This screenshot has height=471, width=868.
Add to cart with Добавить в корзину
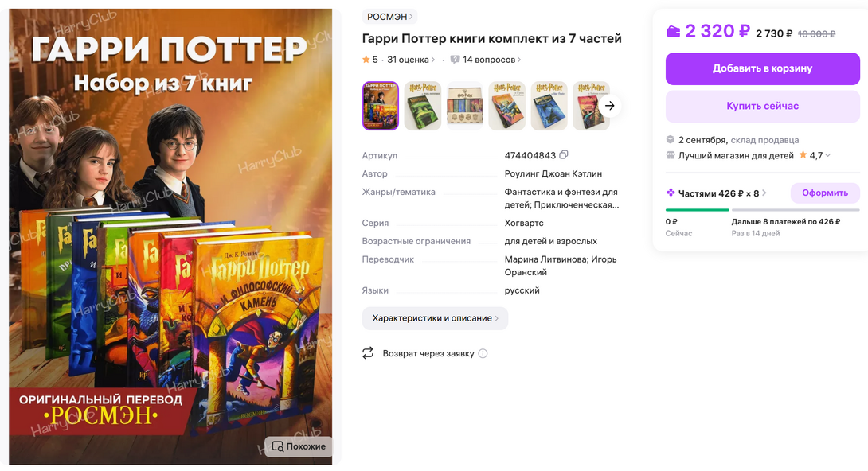(x=762, y=68)
